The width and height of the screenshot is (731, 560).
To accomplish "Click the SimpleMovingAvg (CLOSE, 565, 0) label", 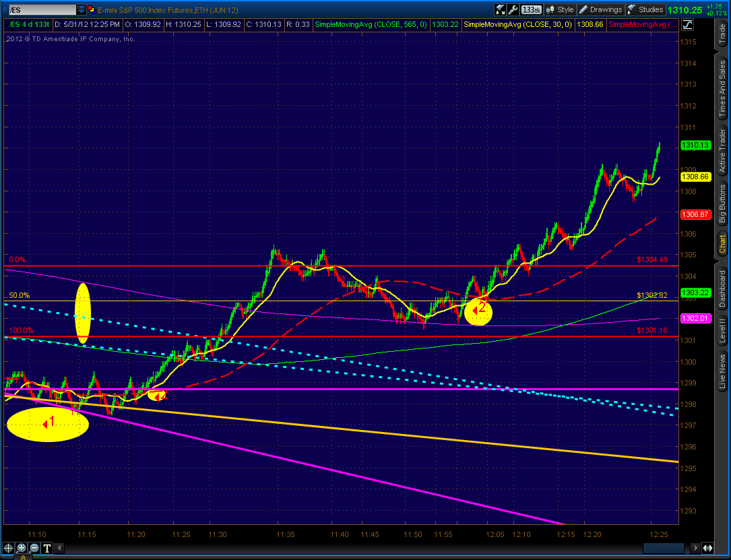I will (x=371, y=24).
